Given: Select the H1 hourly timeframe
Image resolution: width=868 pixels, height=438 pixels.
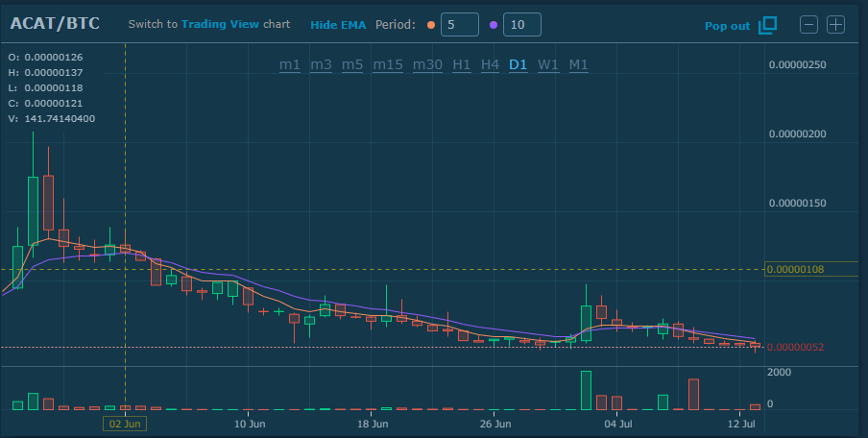Looking at the screenshot, I should pos(462,64).
